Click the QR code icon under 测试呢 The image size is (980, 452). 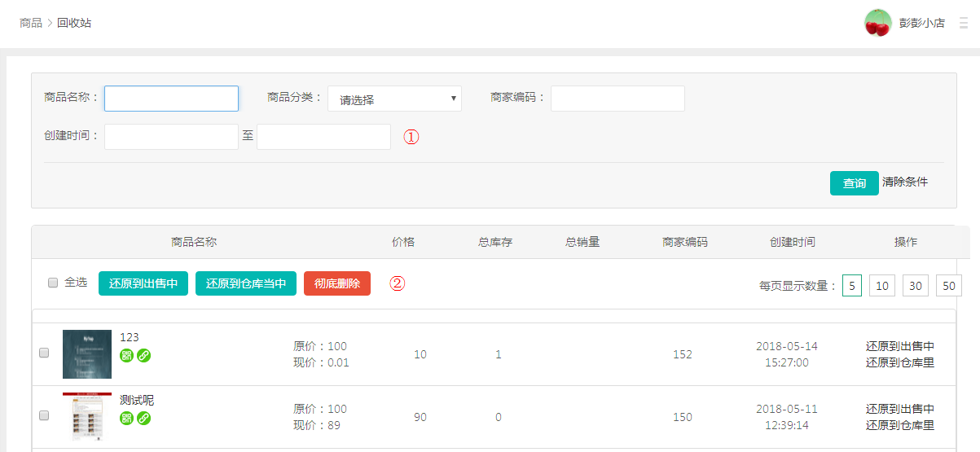click(x=126, y=418)
